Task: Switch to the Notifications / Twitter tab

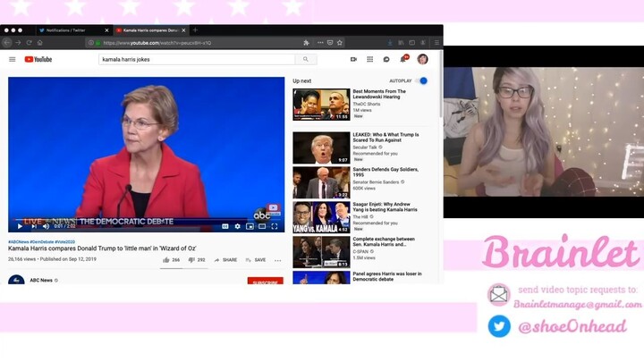Action: [x=65, y=30]
